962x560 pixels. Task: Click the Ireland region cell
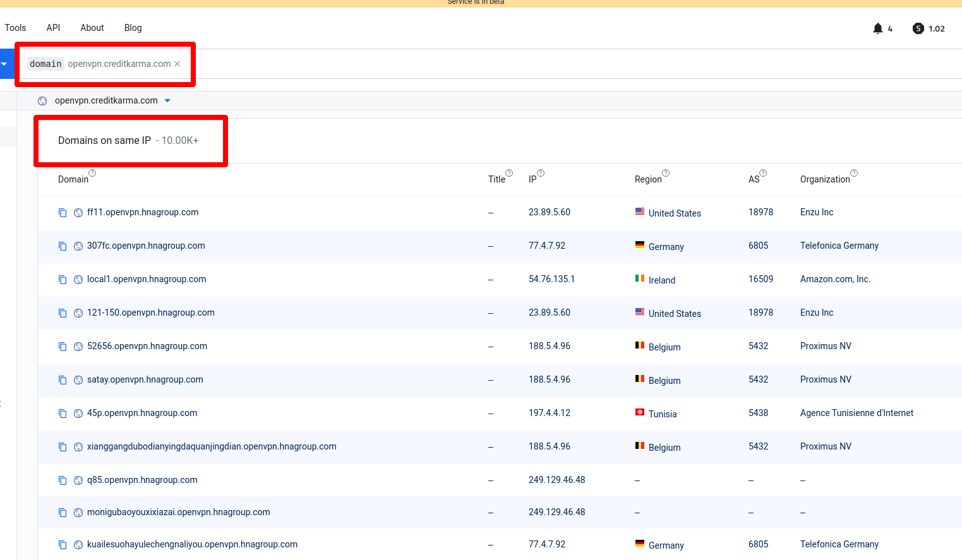[x=655, y=280]
